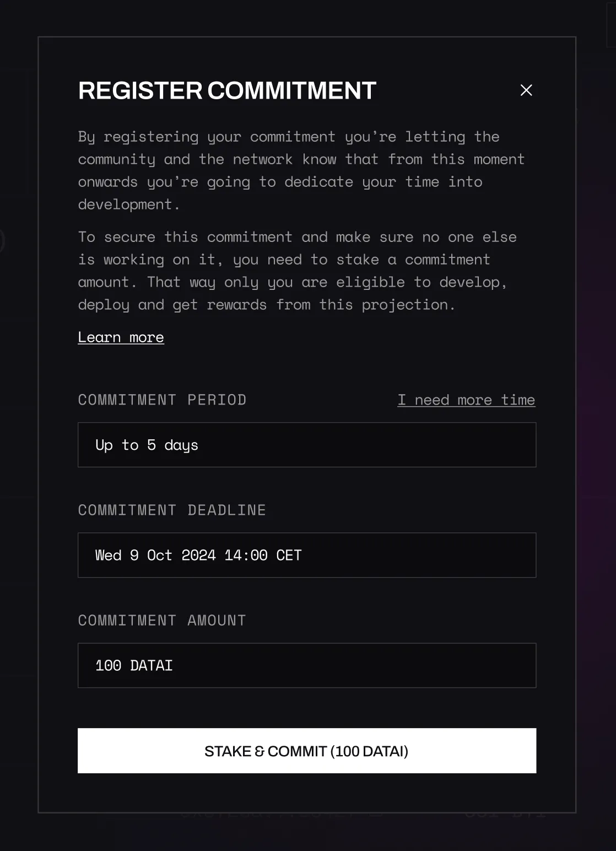Select the COMMITMENT DEADLINE heading

(172, 510)
